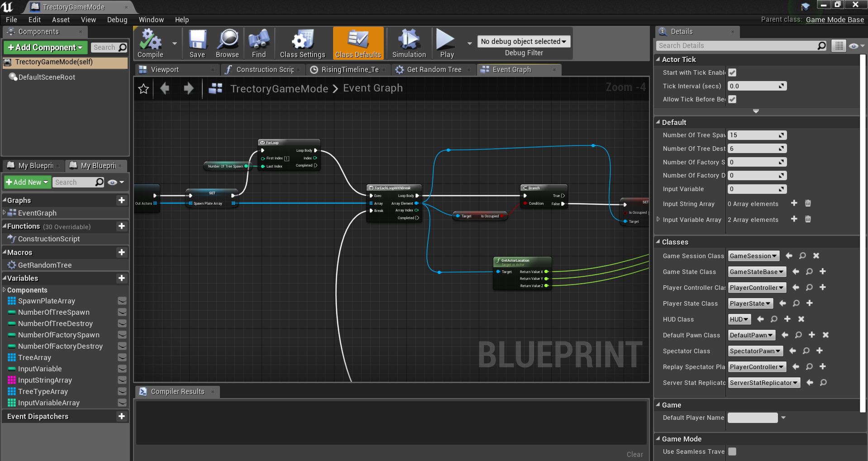
Task: Navigate forward in graph history
Action: 189,88
